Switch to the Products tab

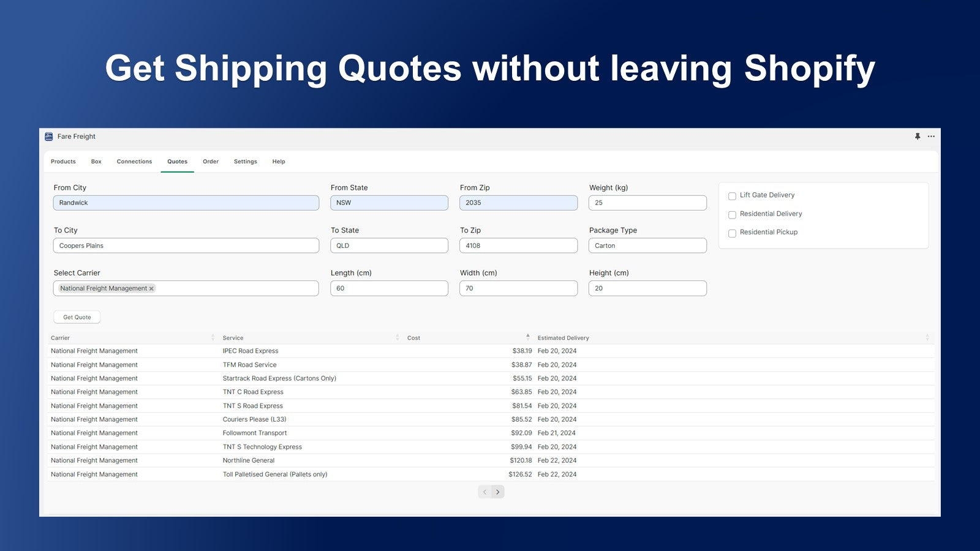[x=63, y=162]
